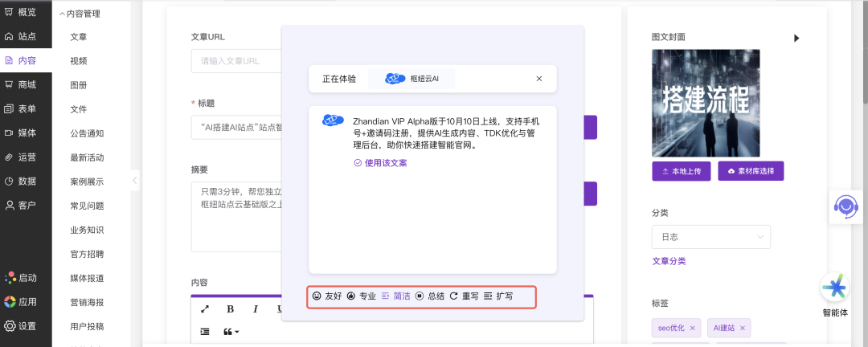Remove the seo优化 tag
The image size is (868, 347).
692,329
